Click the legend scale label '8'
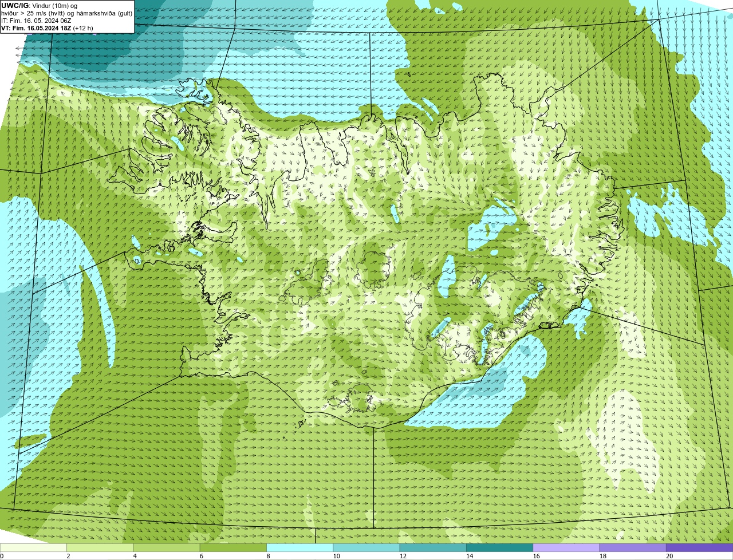Image resolution: width=733 pixels, height=560 pixels. coord(268,556)
